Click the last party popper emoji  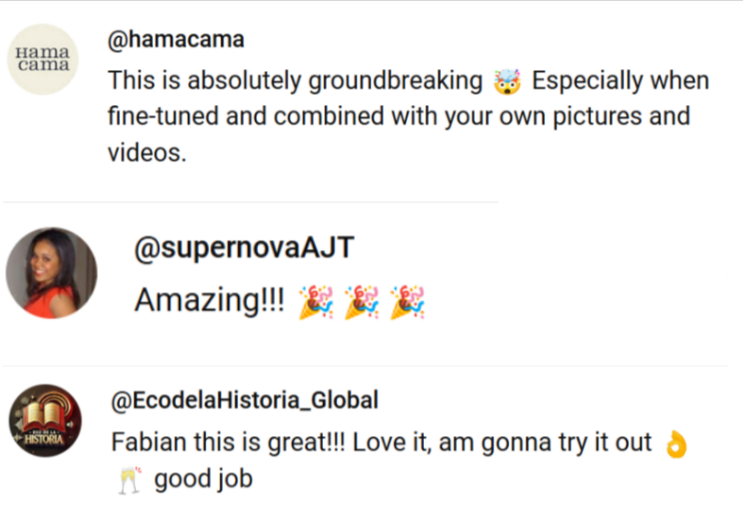point(407,301)
